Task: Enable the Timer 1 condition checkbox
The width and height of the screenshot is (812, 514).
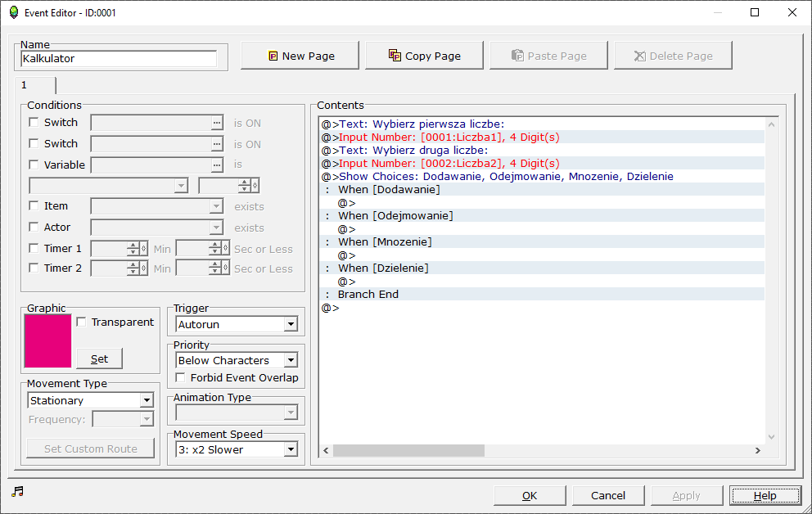Action: click(x=34, y=248)
